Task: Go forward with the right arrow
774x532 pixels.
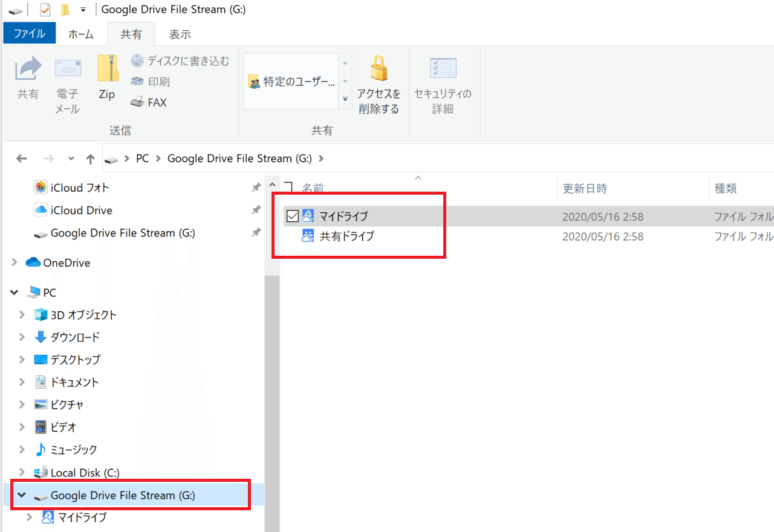Action: pos(50,158)
